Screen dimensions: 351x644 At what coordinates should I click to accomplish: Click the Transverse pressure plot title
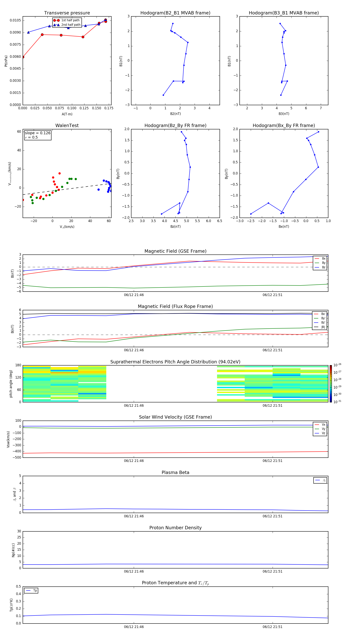point(67,13)
